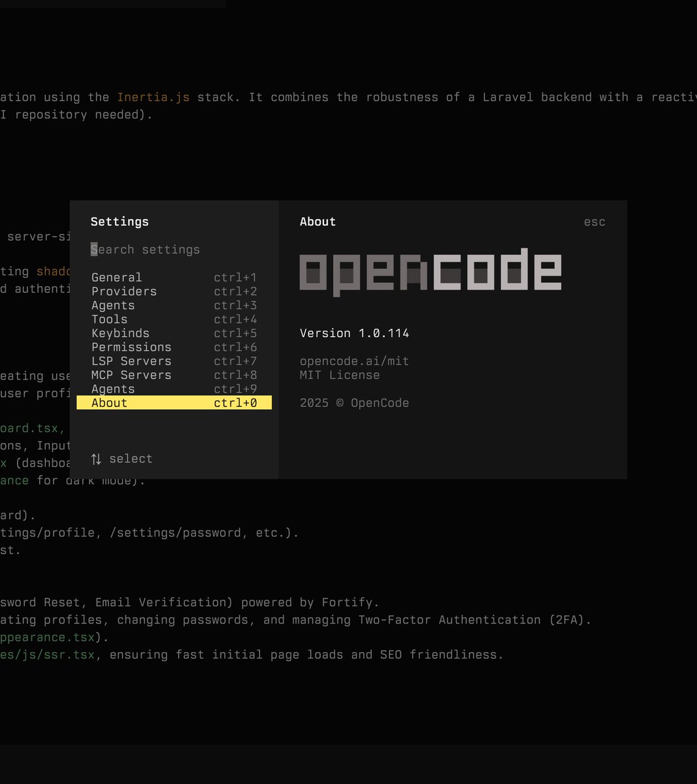Viewport: 697px width, 784px height.
Task: Click the Version 1.0.114 label
Action: pyautogui.click(x=354, y=333)
